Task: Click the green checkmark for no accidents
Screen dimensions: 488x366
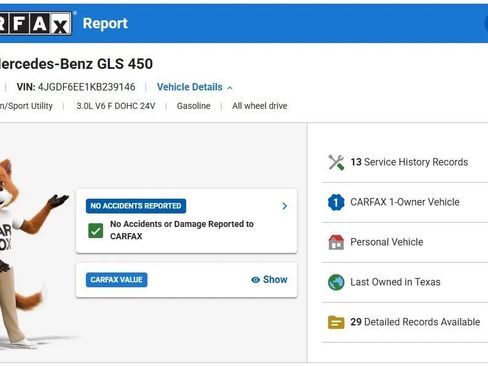Action: (x=96, y=230)
